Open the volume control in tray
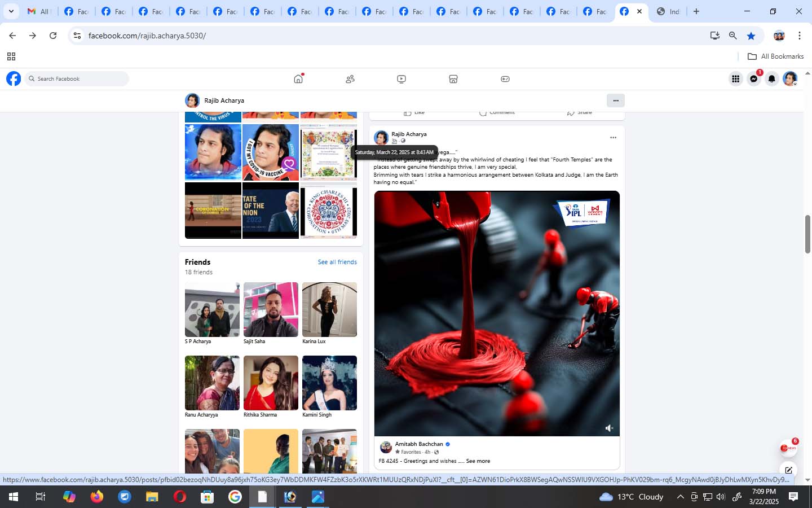Screen dimensions: 812x508 tap(721, 497)
